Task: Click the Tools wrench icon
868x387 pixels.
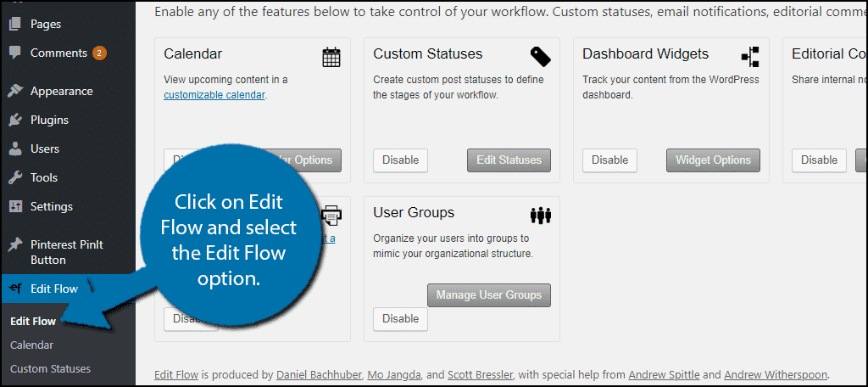Action: tap(15, 177)
